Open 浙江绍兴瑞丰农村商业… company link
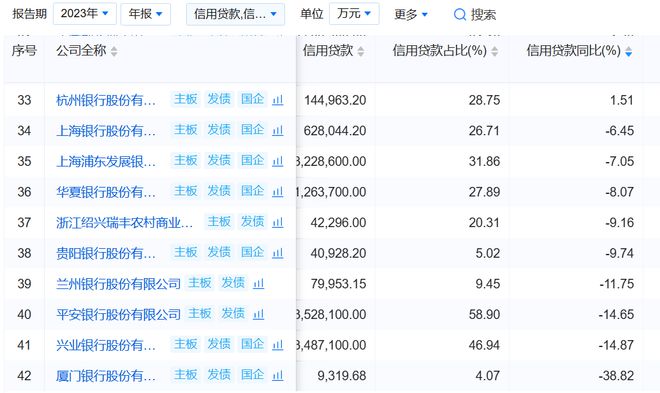660x393 pixels. (x=125, y=223)
